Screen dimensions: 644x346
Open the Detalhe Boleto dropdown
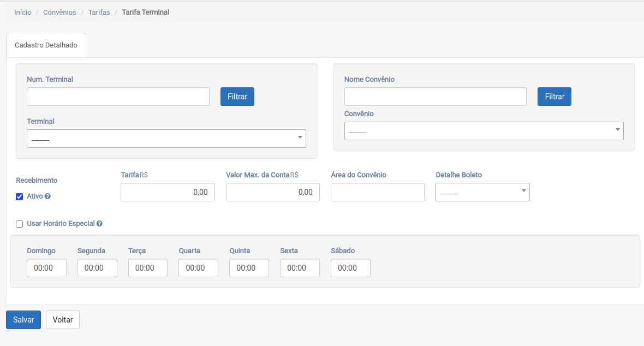click(482, 192)
